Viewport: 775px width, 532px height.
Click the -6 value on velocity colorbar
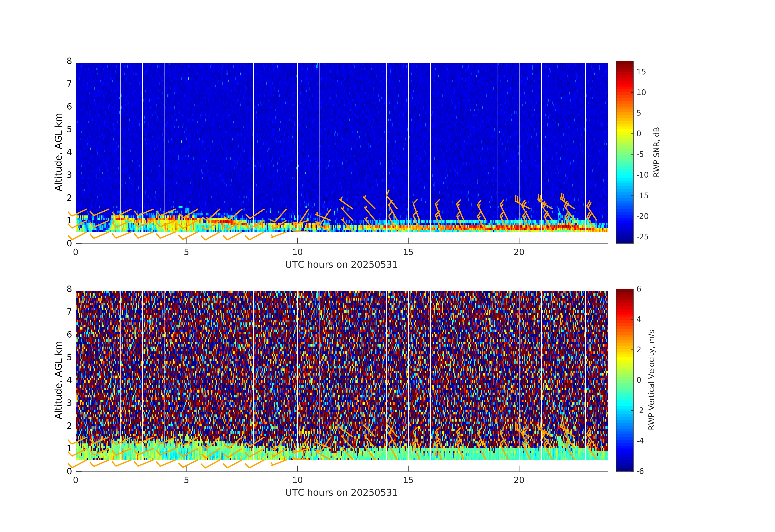[640, 471]
